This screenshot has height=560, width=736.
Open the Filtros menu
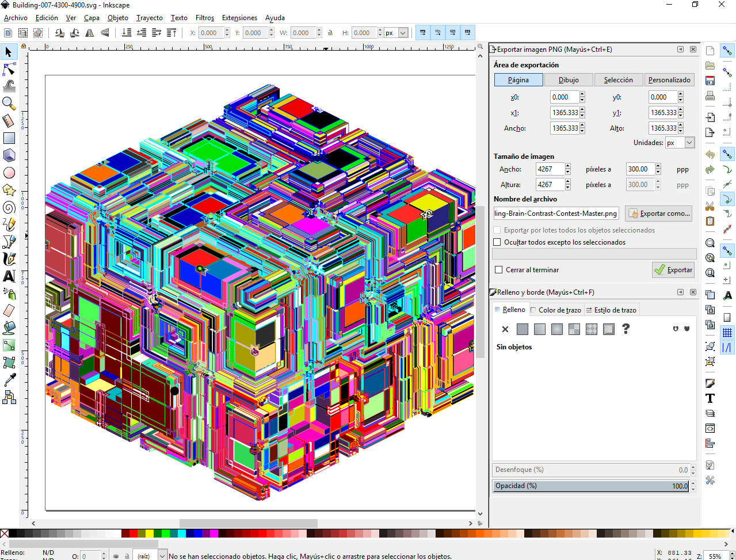point(204,18)
